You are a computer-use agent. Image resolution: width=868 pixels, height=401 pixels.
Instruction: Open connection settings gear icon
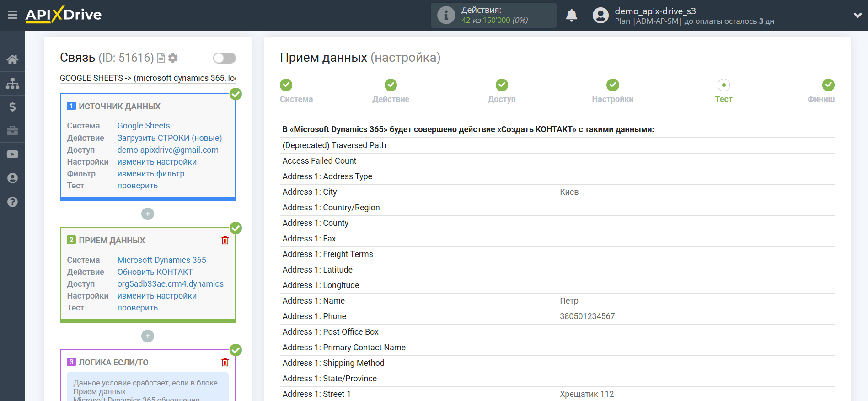tap(173, 58)
